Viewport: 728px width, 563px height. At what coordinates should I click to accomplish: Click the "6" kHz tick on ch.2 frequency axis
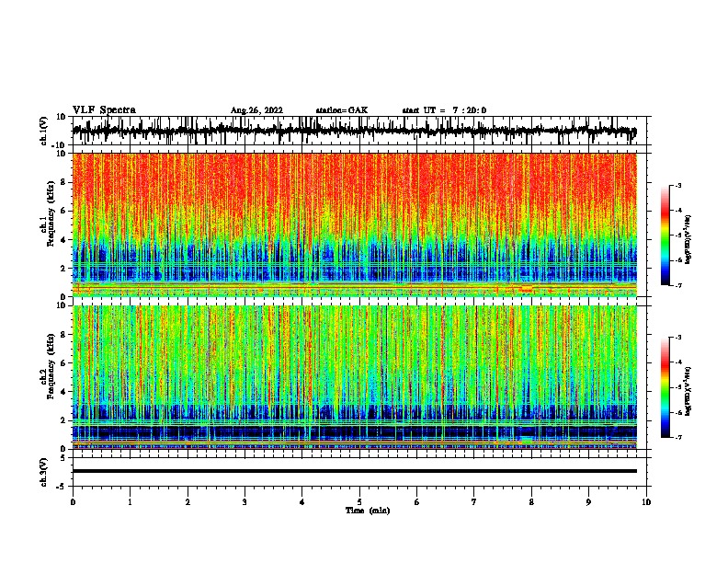click(63, 363)
